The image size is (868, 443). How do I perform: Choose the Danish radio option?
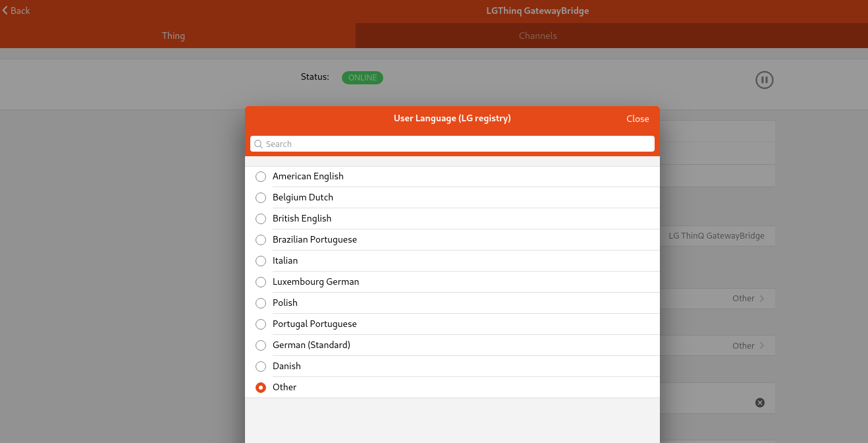point(261,367)
